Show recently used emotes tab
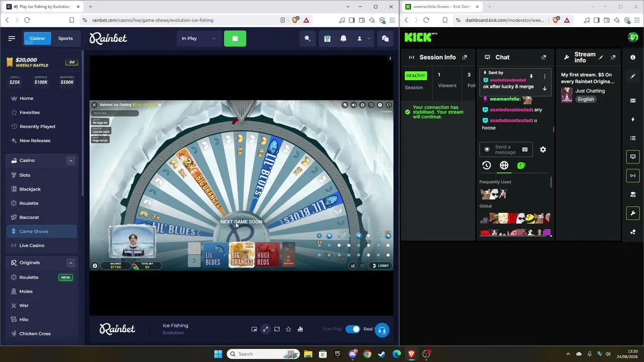This screenshot has width=644, height=362. coord(487,165)
